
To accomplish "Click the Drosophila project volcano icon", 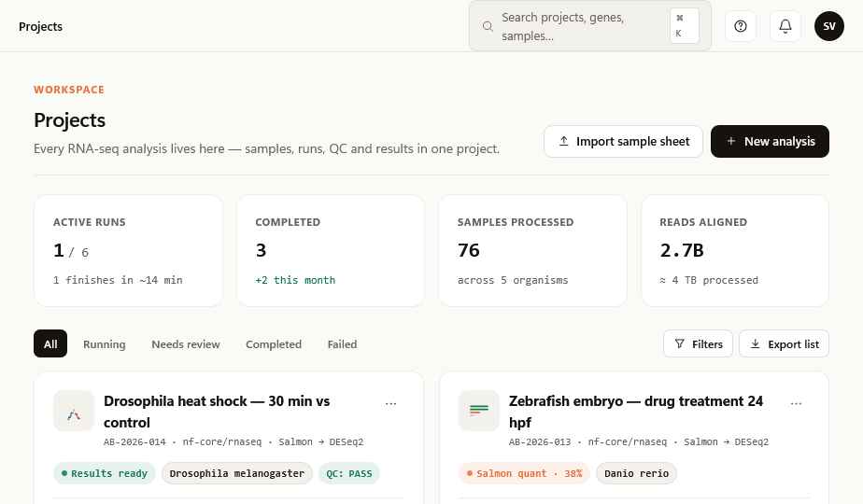I will coord(74,411).
